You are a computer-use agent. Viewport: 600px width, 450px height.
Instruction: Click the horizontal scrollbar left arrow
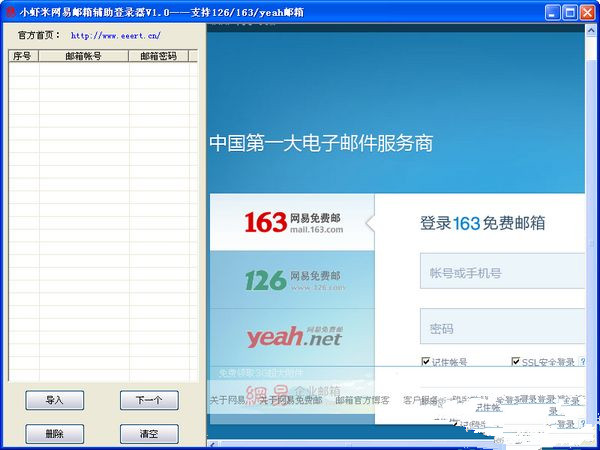click(x=212, y=443)
